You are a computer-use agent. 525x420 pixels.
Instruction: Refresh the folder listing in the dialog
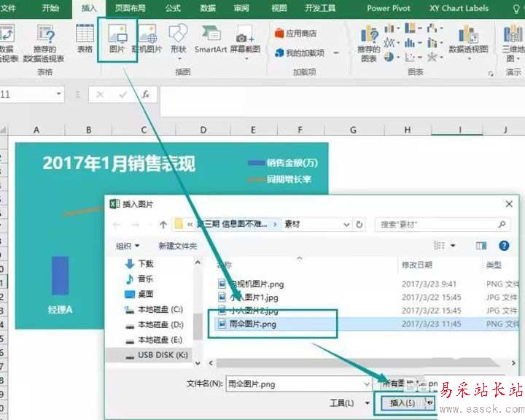coord(359,225)
